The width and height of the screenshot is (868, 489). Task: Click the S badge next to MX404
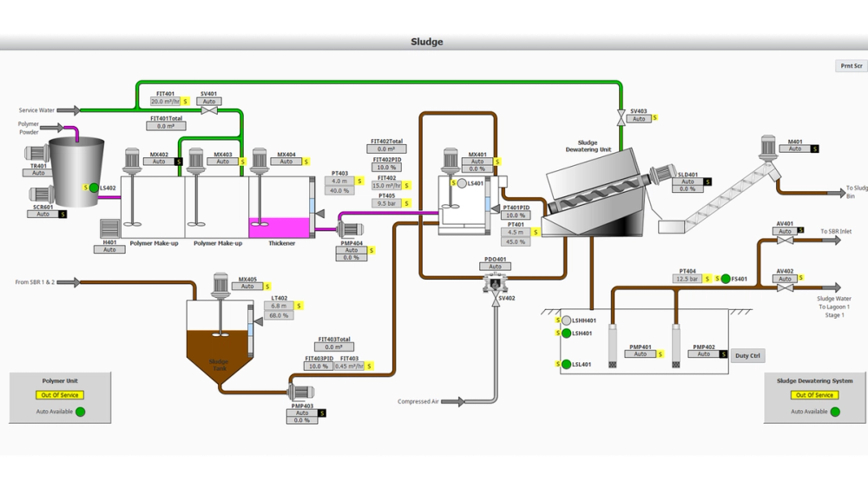click(x=306, y=162)
